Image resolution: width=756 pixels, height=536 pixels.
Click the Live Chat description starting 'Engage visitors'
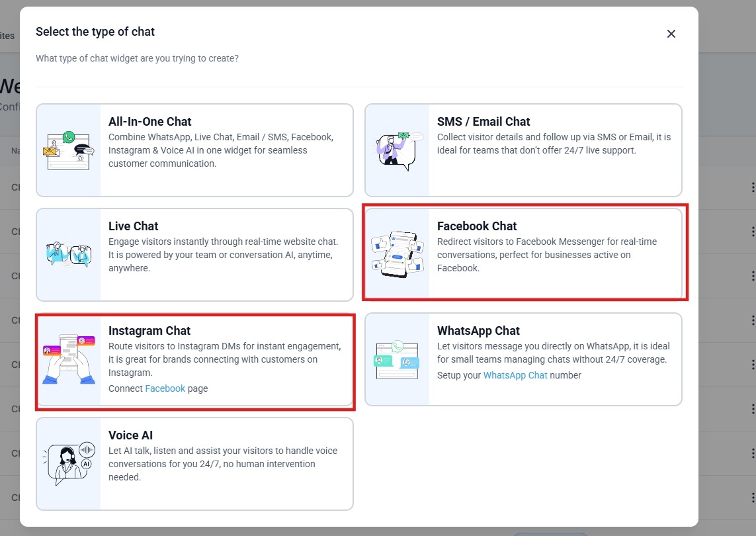pos(224,255)
